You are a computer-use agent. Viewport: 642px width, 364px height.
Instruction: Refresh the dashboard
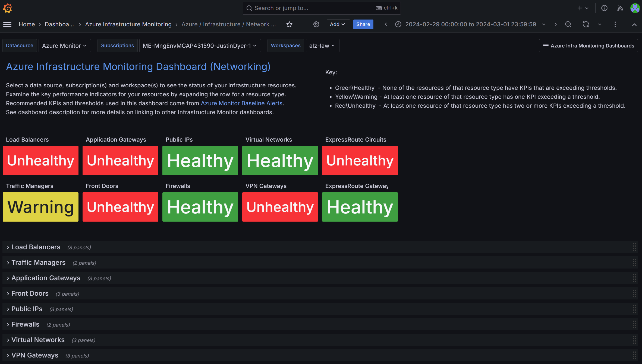click(x=586, y=24)
